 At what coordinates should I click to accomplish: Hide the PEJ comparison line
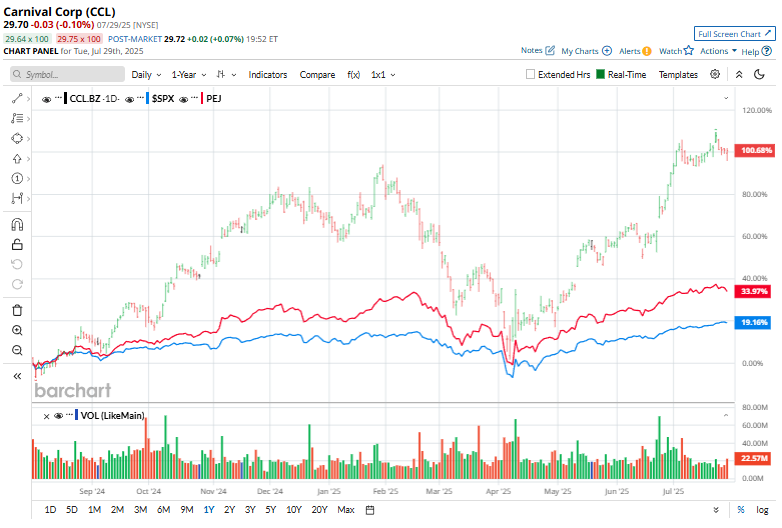(x=184, y=99)
